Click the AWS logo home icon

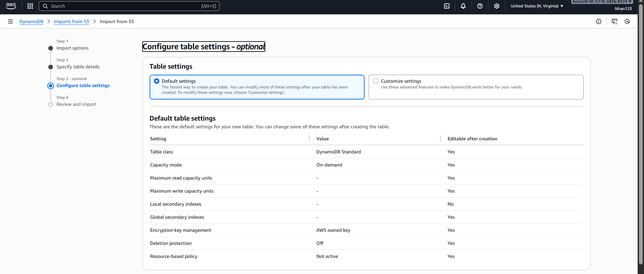tap(11, 6)
